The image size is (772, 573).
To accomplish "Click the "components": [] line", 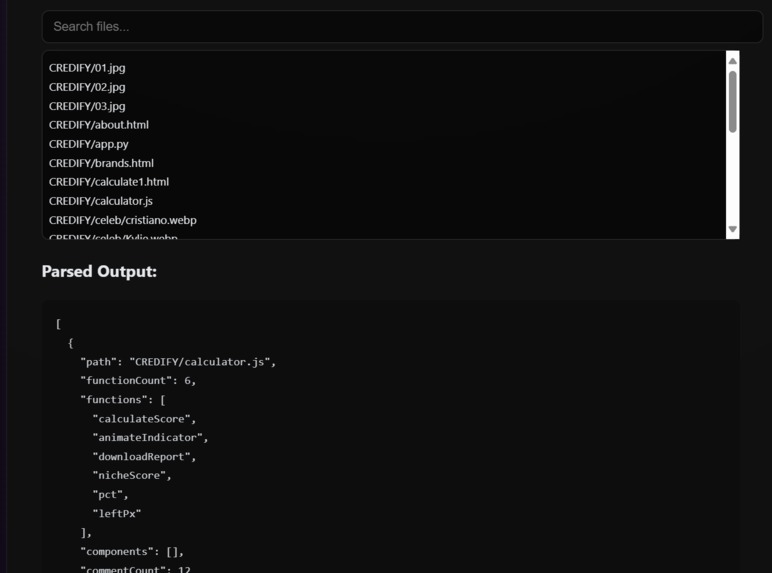I will pos(132,552).
